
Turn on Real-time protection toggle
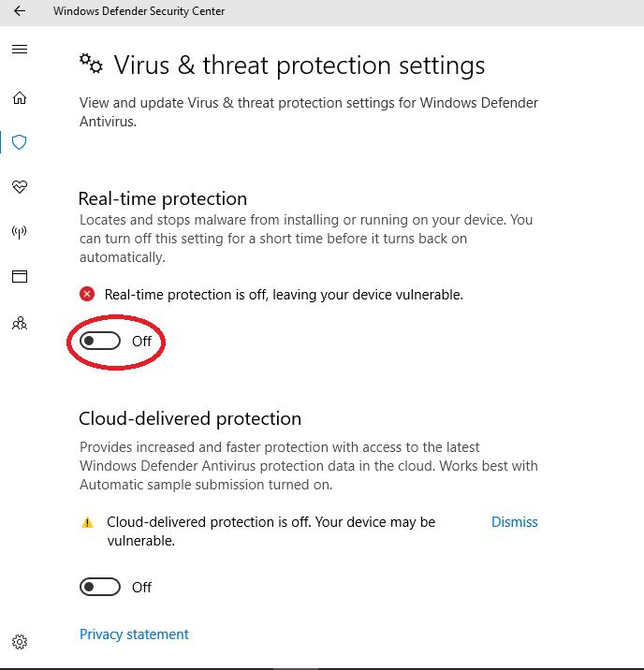tap(100, 341)
